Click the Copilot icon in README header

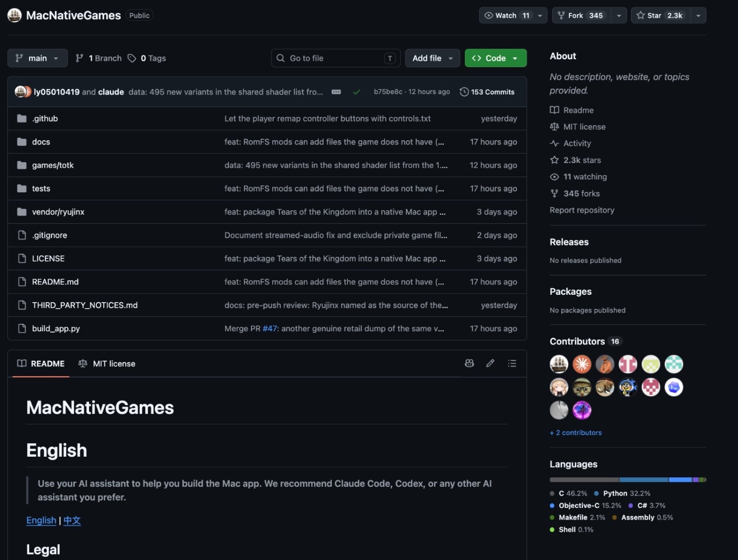[x=469, y=363]
